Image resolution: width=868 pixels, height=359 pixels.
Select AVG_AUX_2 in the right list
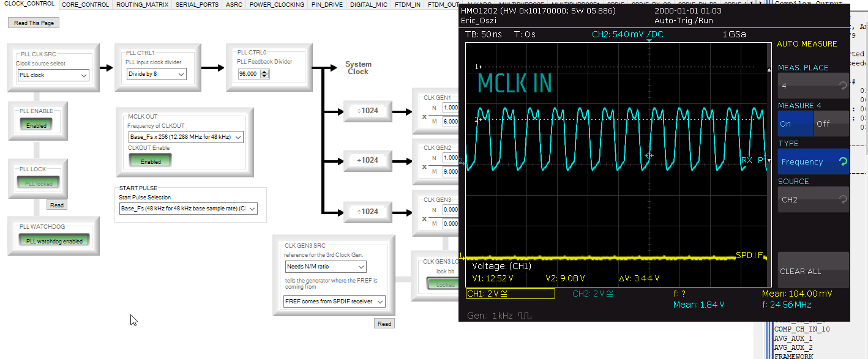pos(793,347)
